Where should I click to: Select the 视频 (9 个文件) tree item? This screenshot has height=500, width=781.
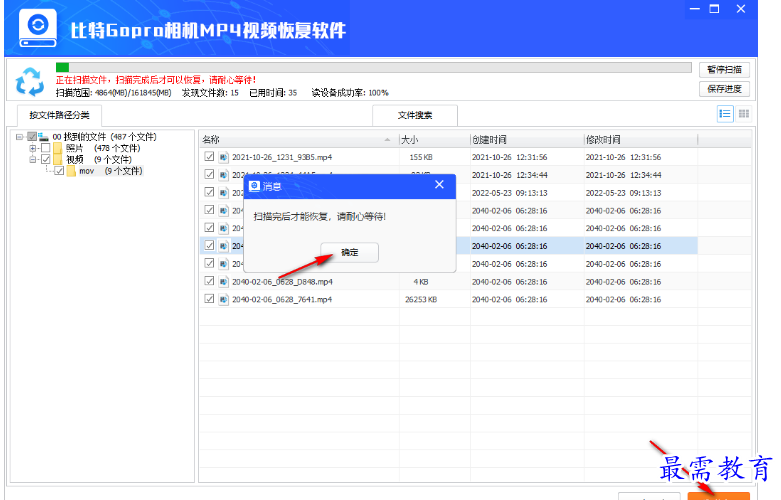click(99, 159)
